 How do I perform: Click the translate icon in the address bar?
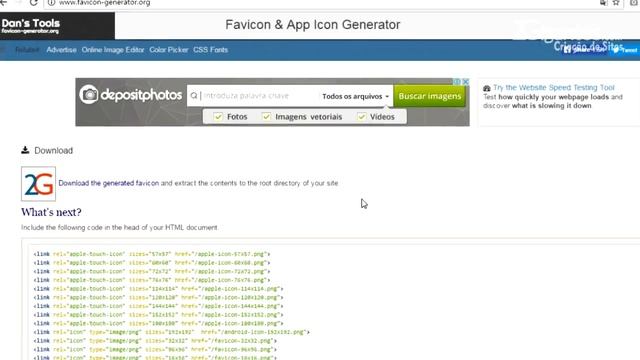(x=603, y=3)
